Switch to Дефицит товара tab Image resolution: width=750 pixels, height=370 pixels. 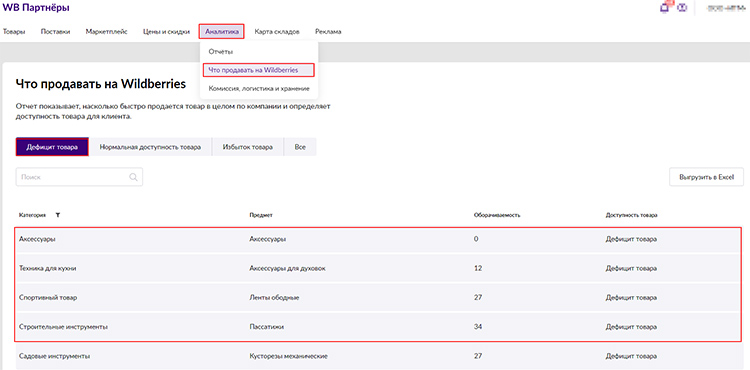point(52,147)
